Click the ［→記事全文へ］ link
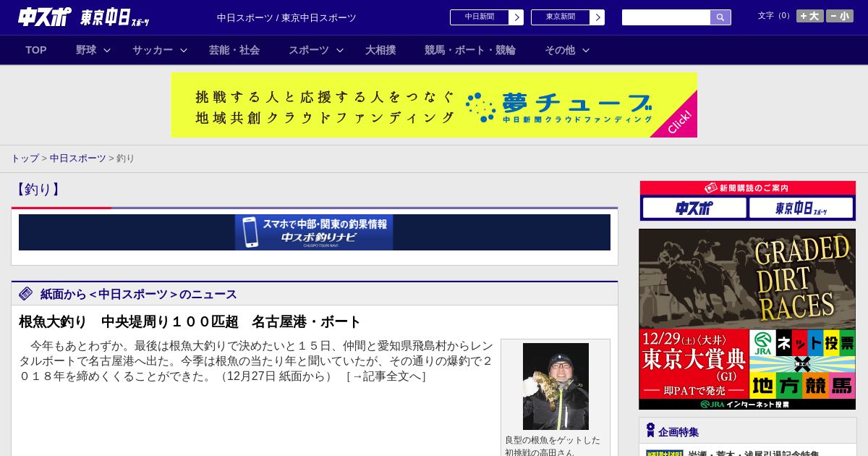 click(386, 376)
